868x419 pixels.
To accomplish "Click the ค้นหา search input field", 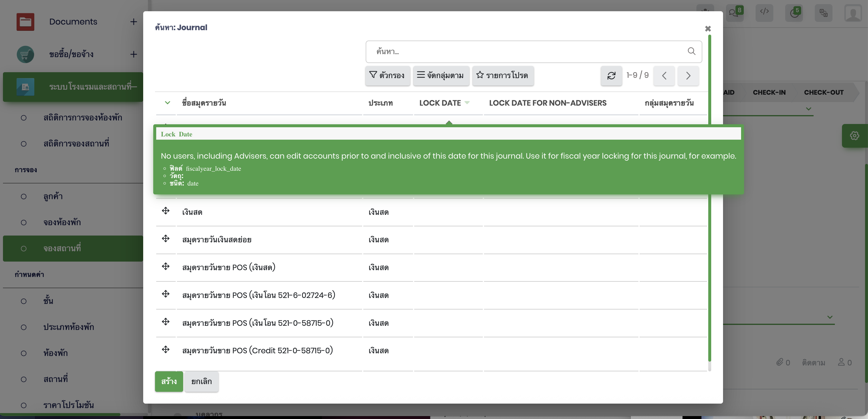I will [x=526, y=51].
